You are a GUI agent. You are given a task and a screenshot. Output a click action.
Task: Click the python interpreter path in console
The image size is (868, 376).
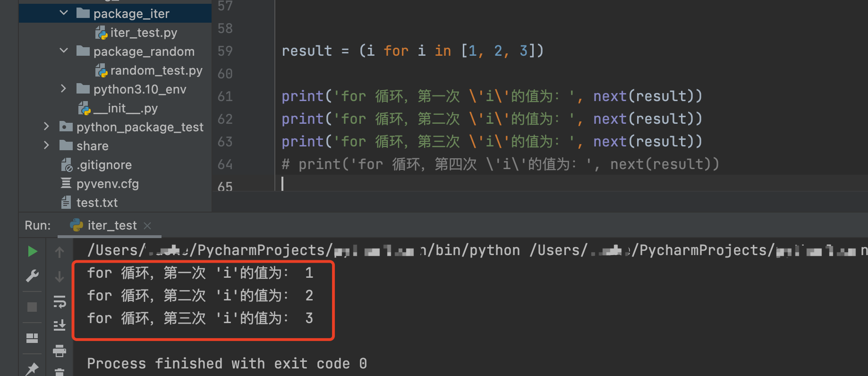click(304, 250)
